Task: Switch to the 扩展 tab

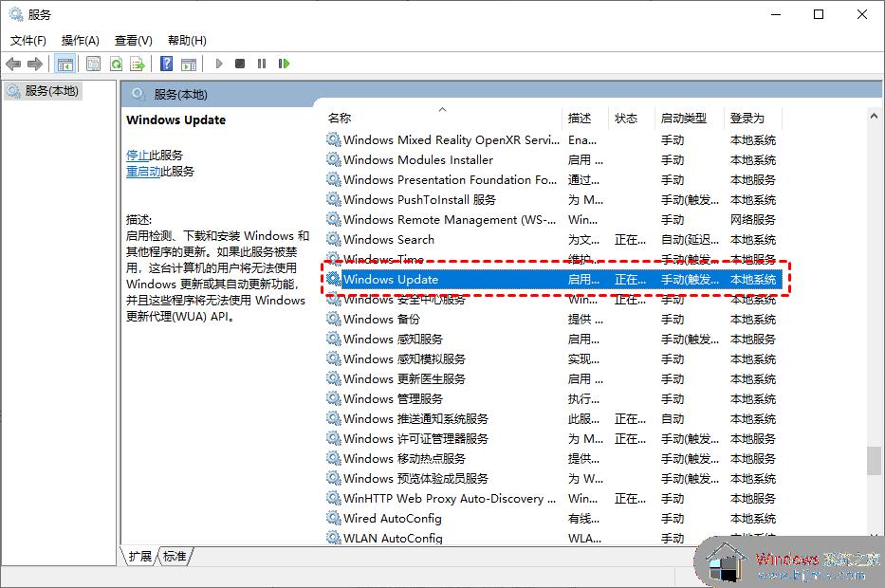Action: tap(140, 557)
